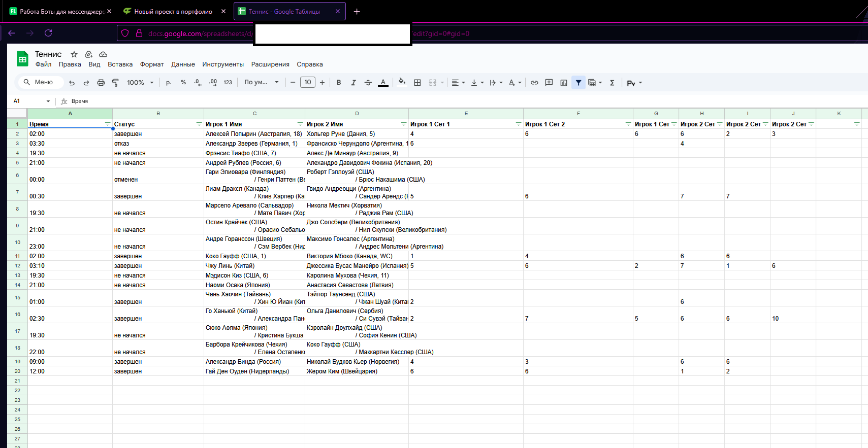The height and width of the screenshot is (448, 868).
Task: Open the Игрок 1 Сет 2 filter button
Action: (x=628, y=124)
